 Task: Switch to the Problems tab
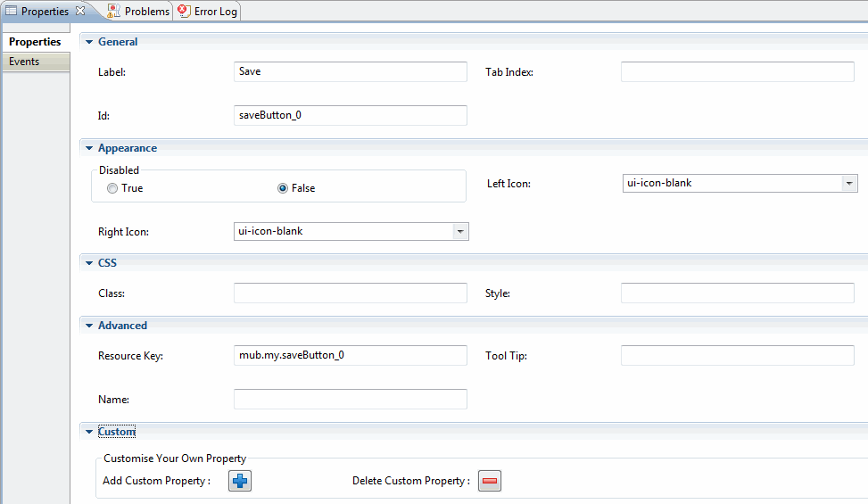click(138, 11)
